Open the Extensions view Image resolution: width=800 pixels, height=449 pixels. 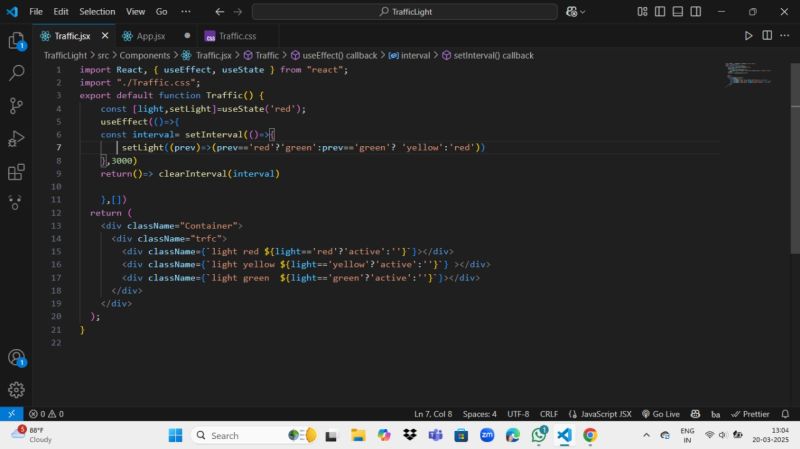click(16, 171)
